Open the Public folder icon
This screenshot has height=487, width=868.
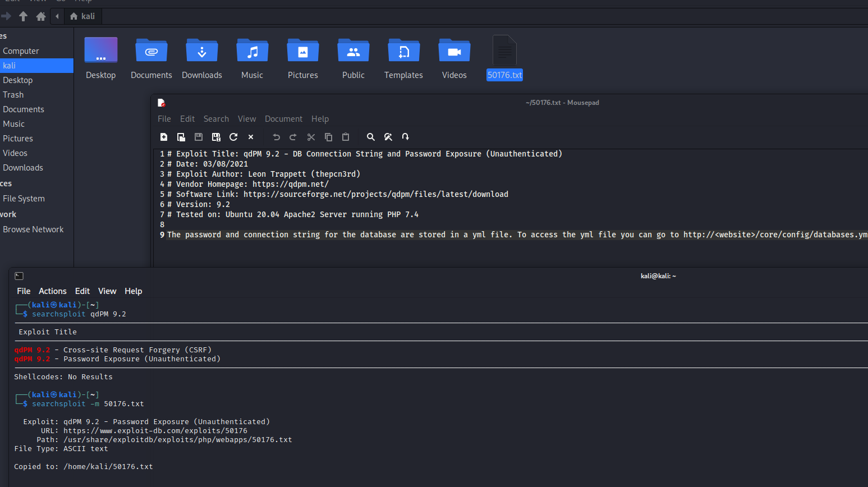(x=353, y=50)
